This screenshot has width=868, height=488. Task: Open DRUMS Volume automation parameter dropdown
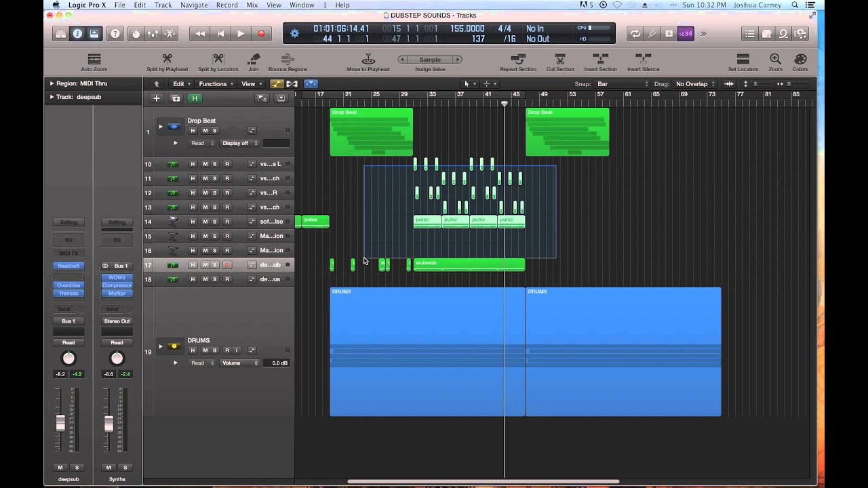(239, 363)
